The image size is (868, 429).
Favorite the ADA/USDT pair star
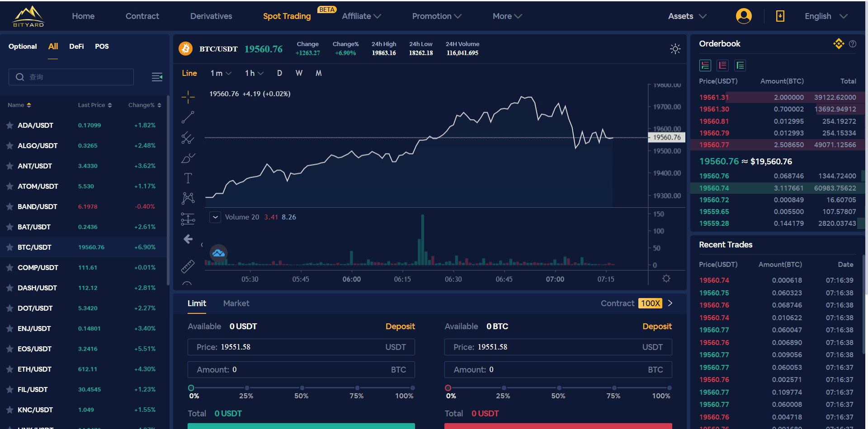pyautogui.click(x=9, y=125)
